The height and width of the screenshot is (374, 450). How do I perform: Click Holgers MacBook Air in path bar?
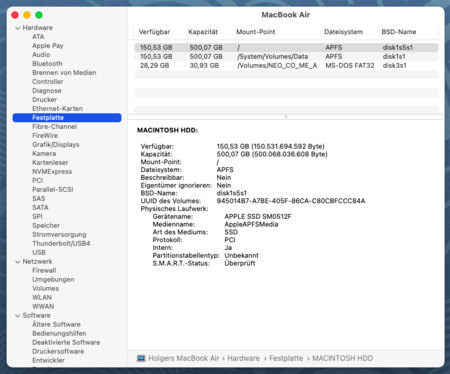[183, 359]
